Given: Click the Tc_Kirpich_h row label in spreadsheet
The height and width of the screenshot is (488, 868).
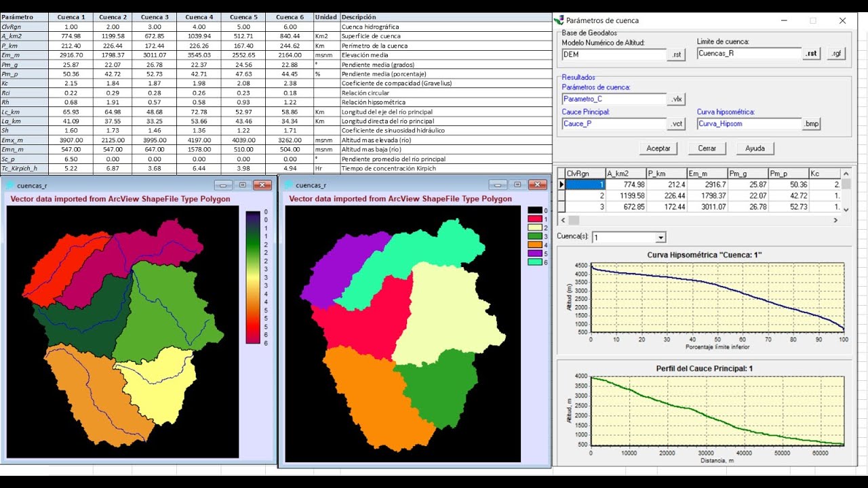Looking at the screenshot, I should 24,168.
